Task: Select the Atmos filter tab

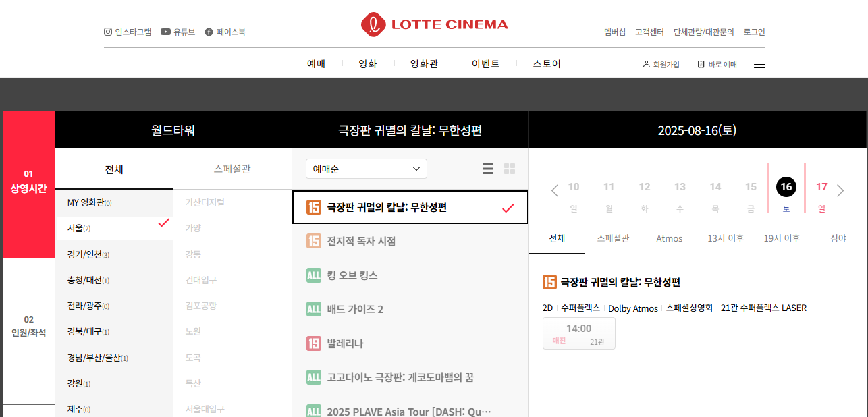Action: 669,238
